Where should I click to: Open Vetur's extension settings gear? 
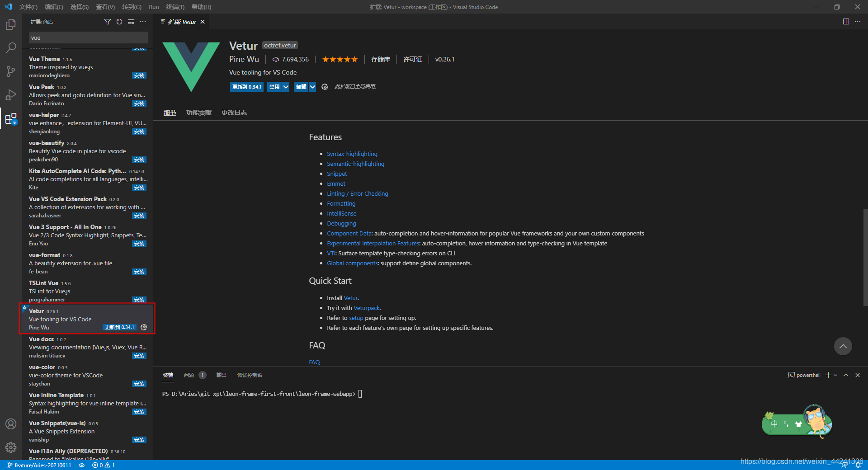[x=325, y=86]
